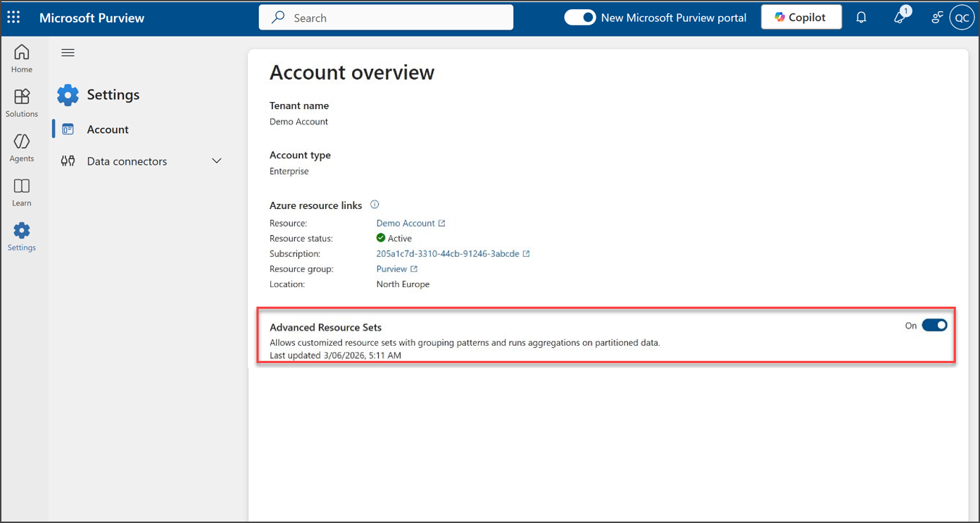Open the diagnostics settings icon in top bar
980x523 pixels.
(936, 17)
